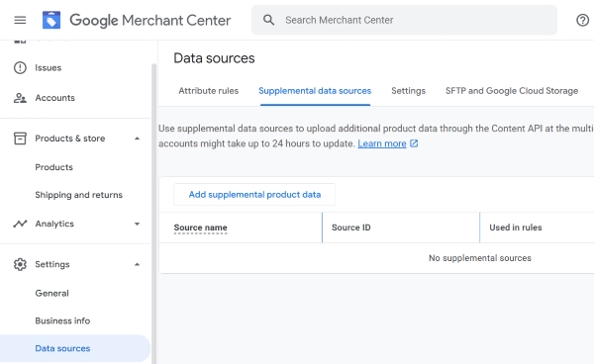
Task: Switch to the Attribute rules tab
Action: (x=208, y=91)
